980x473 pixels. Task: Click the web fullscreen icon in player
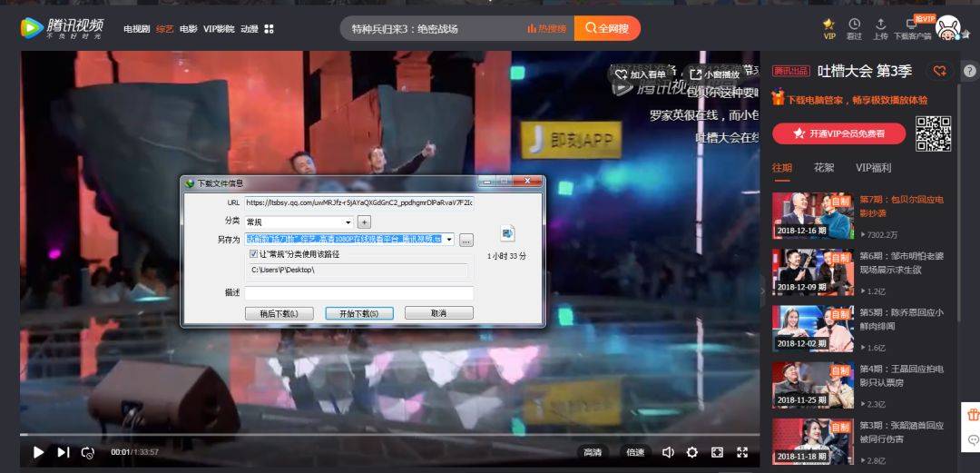pos(718,452)
